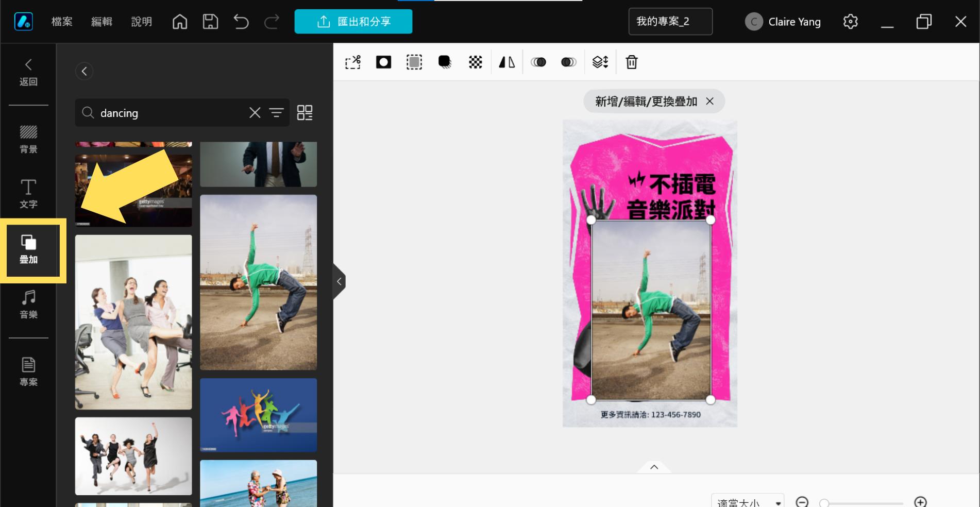Viewport: 980px width, 507px height.
Task: Open the shadow tool
Action: [445, 62]
